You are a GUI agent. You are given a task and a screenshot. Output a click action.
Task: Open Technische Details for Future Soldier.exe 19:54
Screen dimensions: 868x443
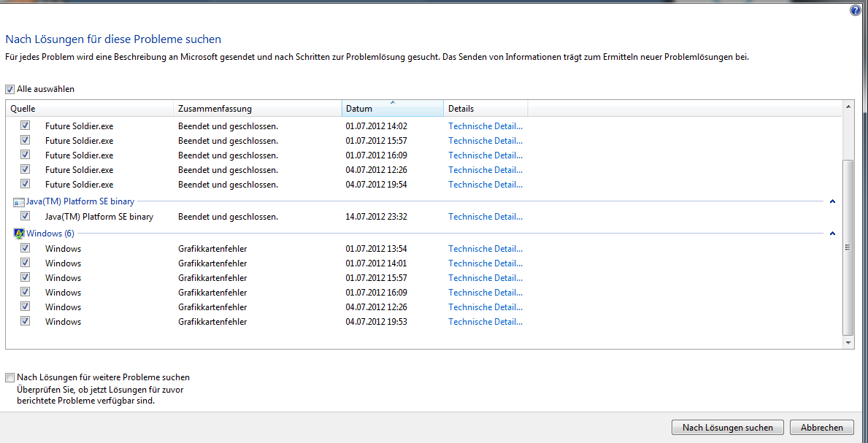click(485, 185)
